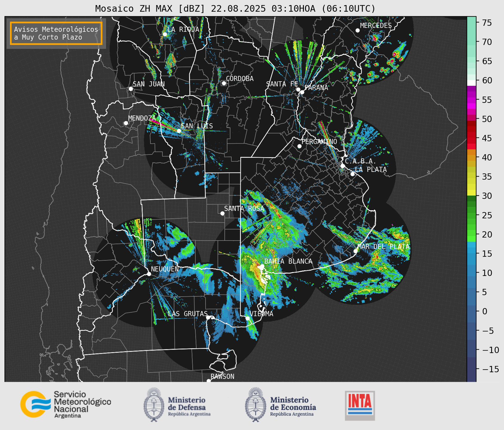This screenshot has width=504, height=430.
Task: Click the SAN JUAN label on the map
Action: click(149, 84)
